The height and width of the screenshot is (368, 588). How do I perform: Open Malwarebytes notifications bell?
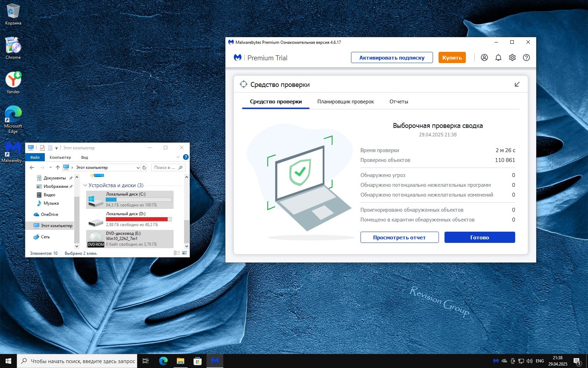pos(498,57)
